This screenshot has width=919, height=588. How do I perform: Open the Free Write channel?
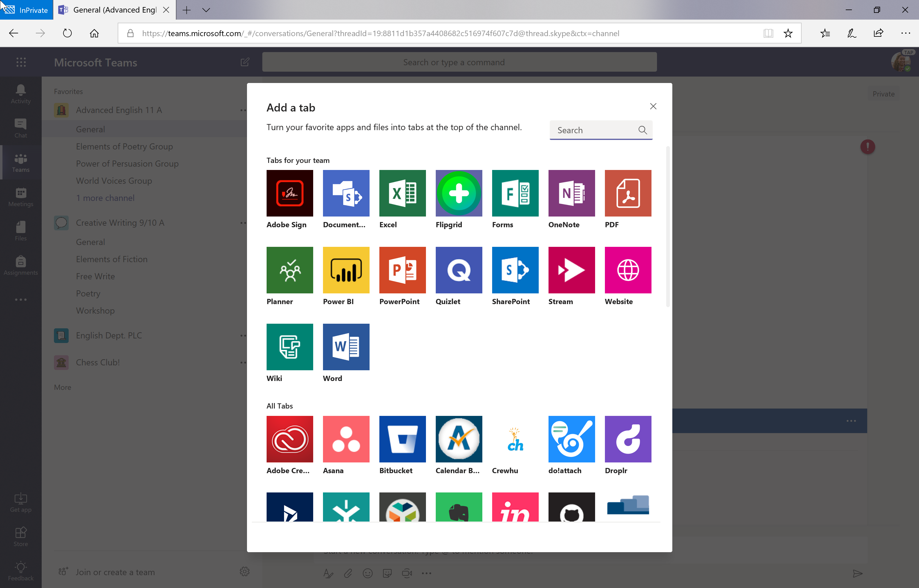pos(95,276)
